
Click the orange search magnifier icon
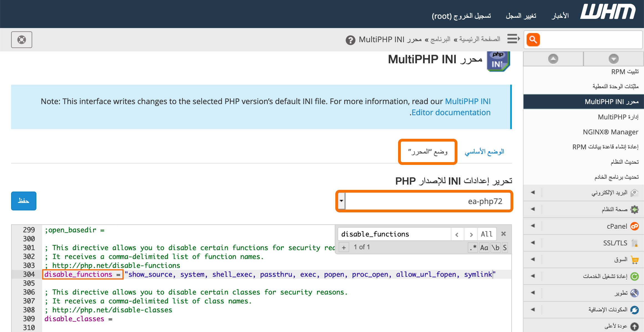tap(533, 40)
